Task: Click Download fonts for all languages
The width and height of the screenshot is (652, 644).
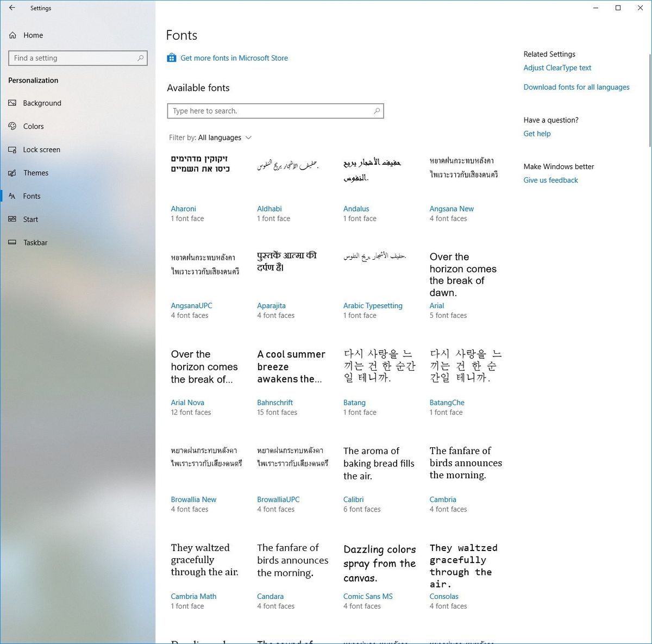Action: pyautogui.click(x=576, y=87)
